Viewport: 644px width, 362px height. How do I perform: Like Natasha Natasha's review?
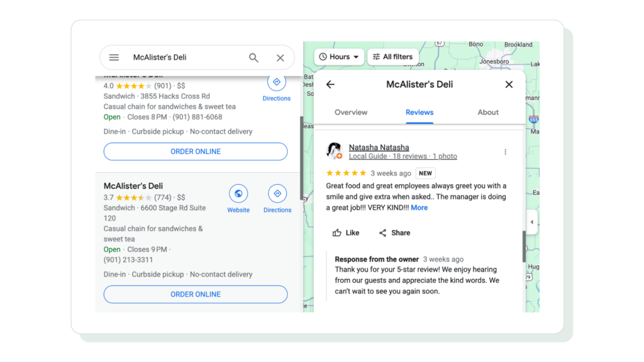pyautogui.click(x=345, y=233)
